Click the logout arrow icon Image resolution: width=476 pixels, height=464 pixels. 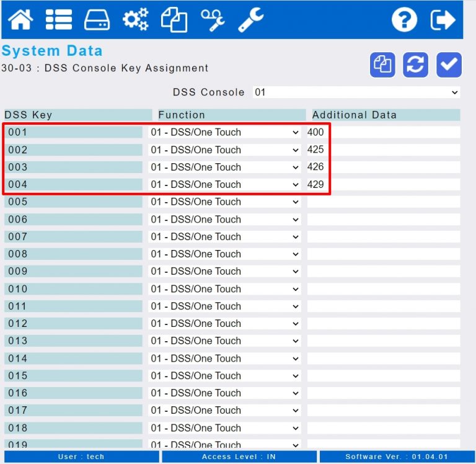443,20
